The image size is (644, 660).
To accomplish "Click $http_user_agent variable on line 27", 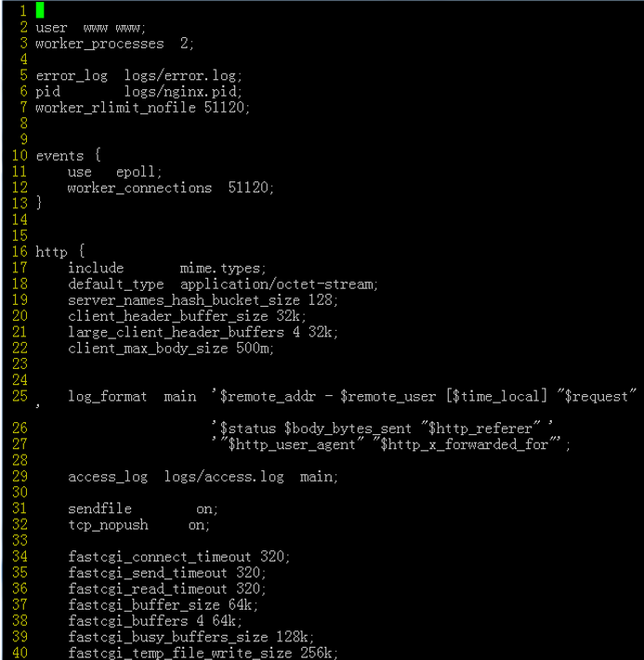I will [292, 444].
